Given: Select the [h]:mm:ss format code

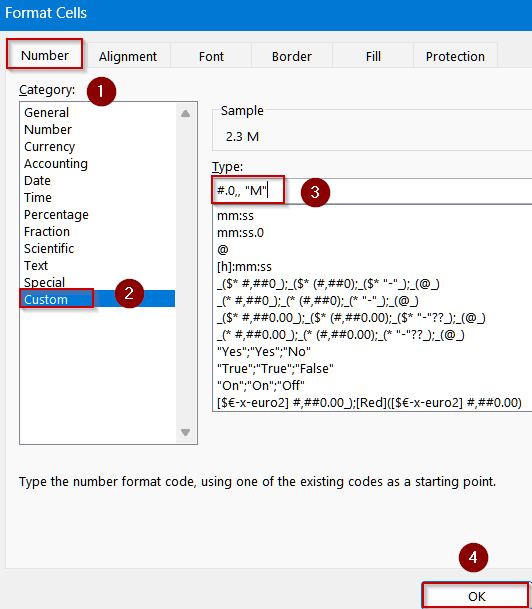Looking at the screenshot, I should pyautogui.click(x=244, y=267).
